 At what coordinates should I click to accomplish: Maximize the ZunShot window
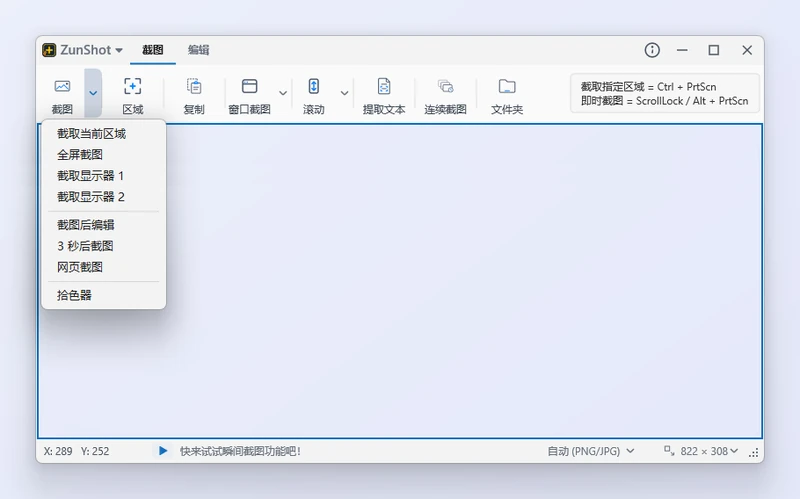coord(714,50)
